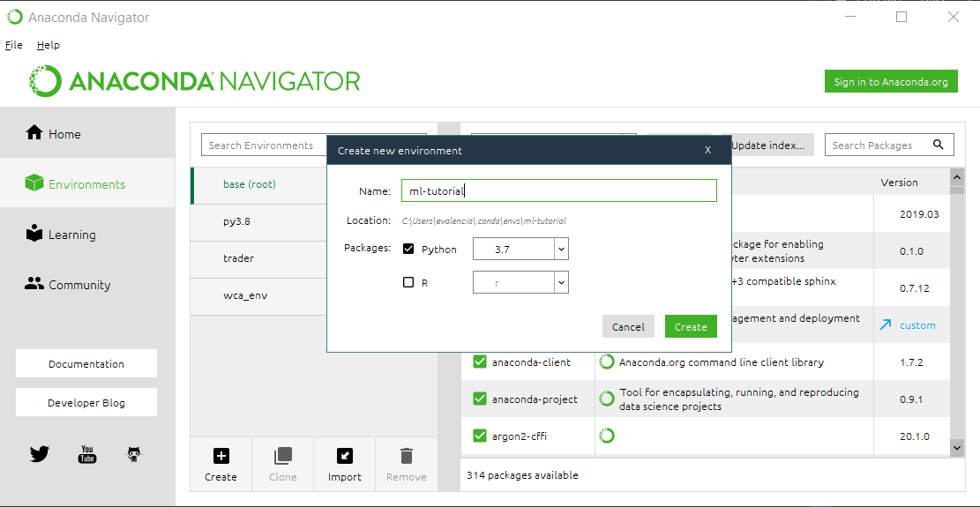Open Anaconda's Twitter page icon
Image resolution: width=980 pixels, height=507 pixels.
(40, 454)
